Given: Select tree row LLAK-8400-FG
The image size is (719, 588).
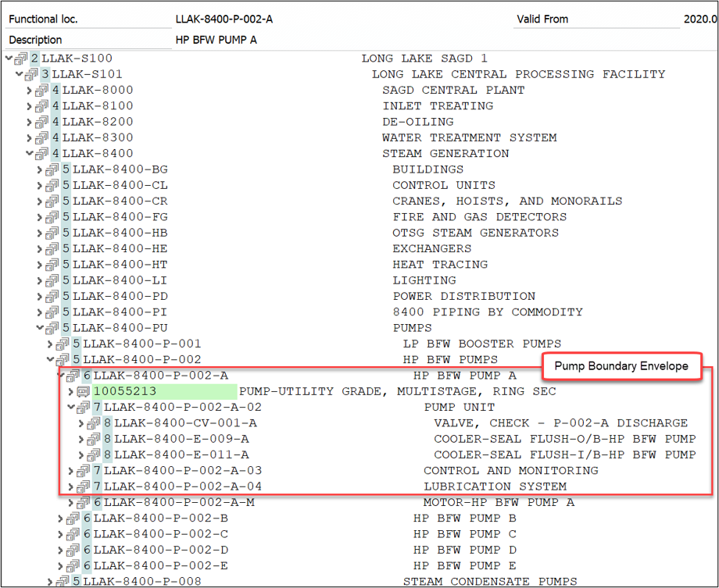Looking at the screenshot, I should point(120,217).
